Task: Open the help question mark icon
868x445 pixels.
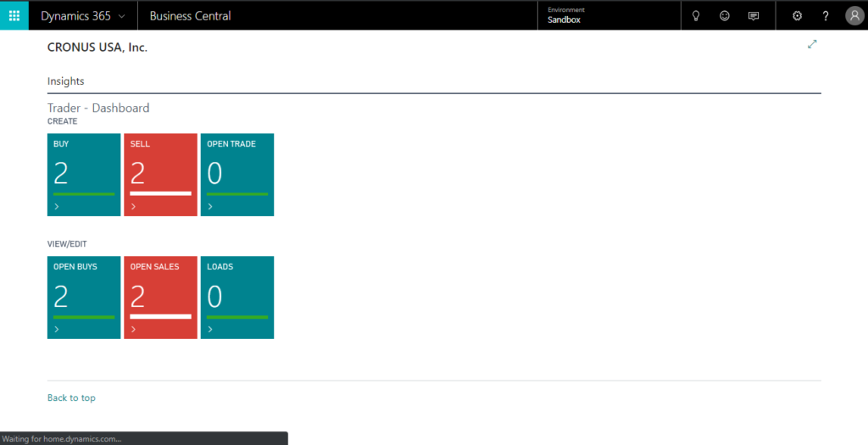Action: pos(825,16)
